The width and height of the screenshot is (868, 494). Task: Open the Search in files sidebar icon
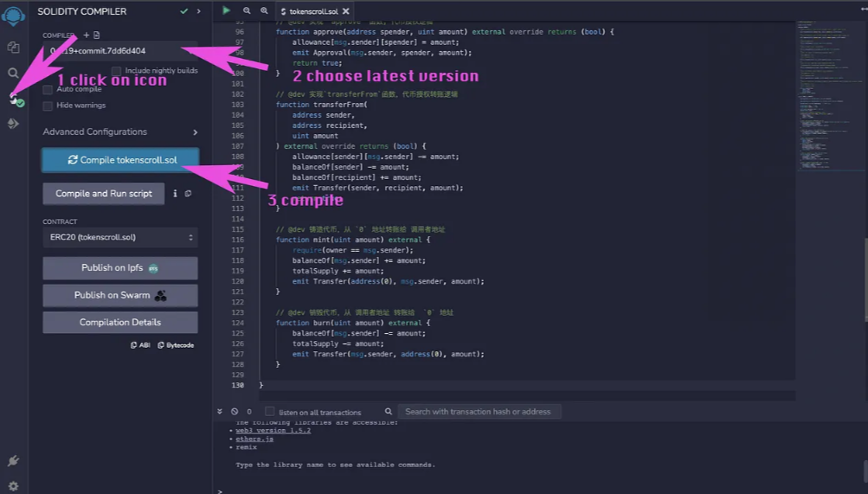point(13,73)
